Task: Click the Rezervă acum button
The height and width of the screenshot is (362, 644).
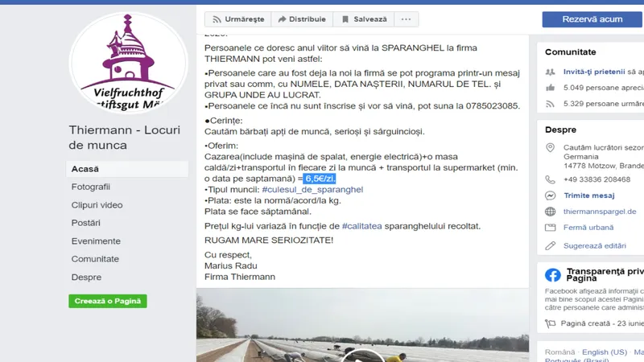Action: click(x=592, y=19)
